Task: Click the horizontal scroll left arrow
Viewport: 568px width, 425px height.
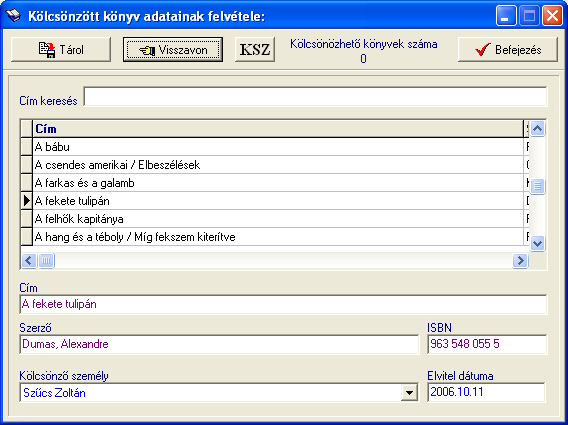Action: [x=29, y=260]
